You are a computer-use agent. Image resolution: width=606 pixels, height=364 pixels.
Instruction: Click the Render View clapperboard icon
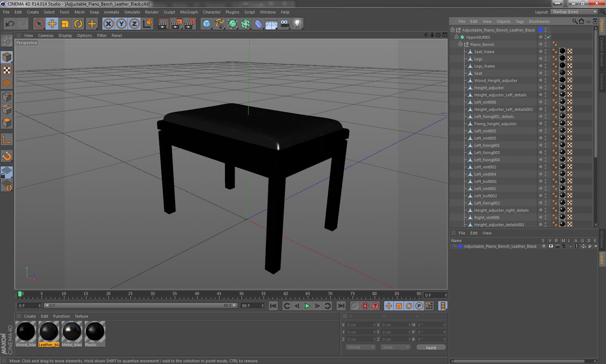163,24
